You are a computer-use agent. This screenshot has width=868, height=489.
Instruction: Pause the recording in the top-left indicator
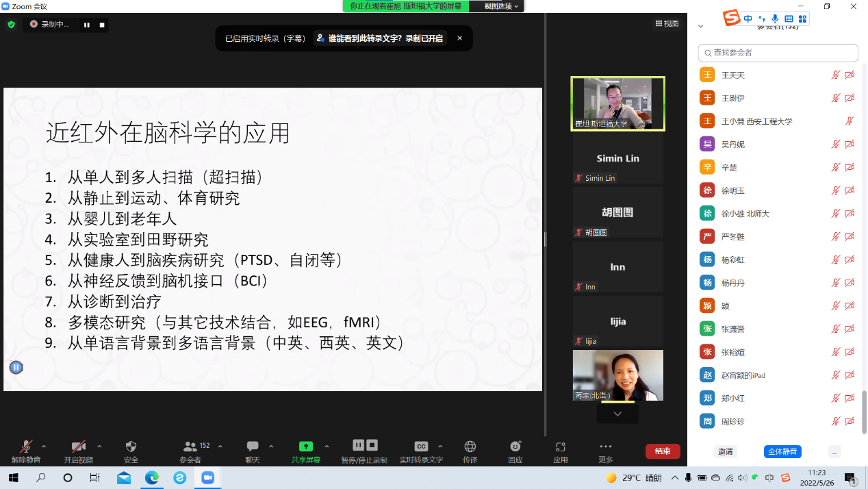click(87, 25)
